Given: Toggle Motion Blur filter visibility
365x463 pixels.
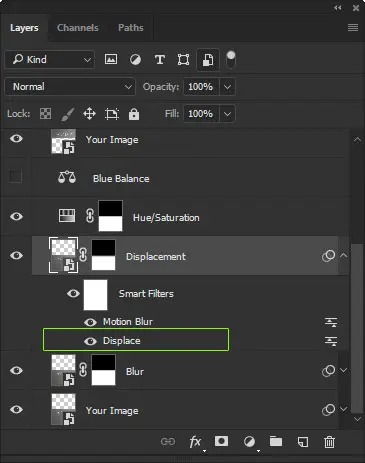Looking at the screenshot, I should pos(90,322).
